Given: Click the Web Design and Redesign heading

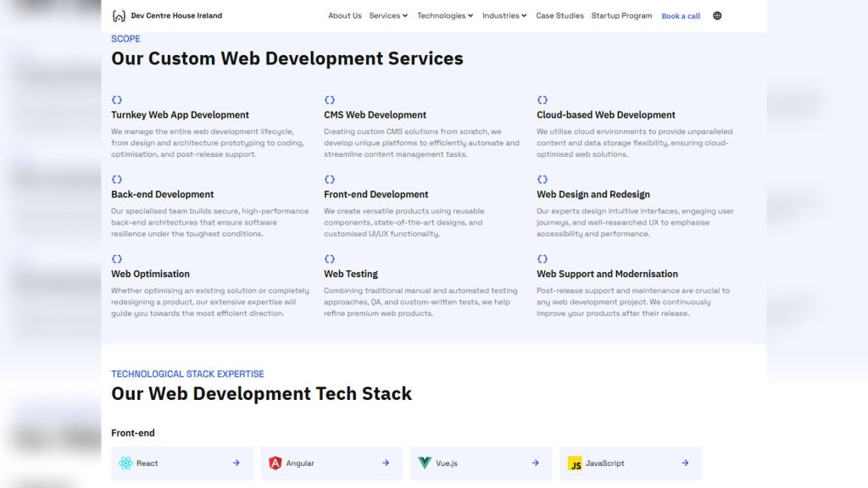Looking at the screenshot, I should [x=593, y=194].
